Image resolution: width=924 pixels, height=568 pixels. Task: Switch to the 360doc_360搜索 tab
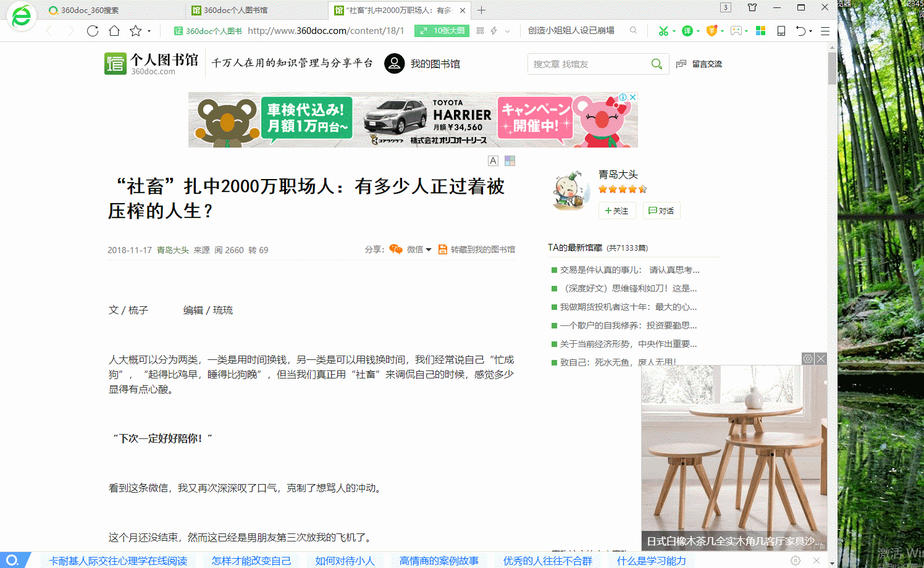tap(90, 10)
